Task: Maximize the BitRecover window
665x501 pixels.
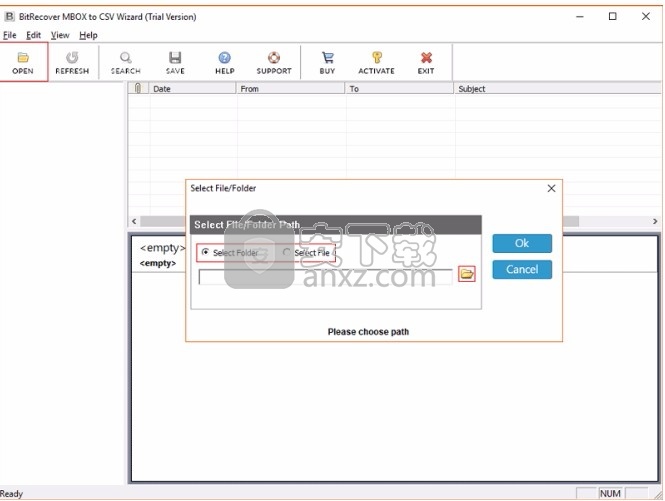Action: (612, 17)
